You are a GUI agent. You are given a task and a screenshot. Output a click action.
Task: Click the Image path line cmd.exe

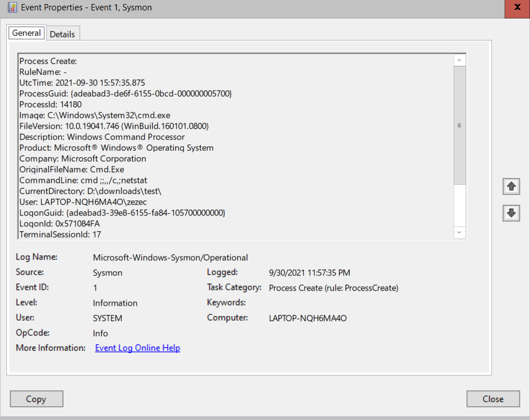coord(95,116)
